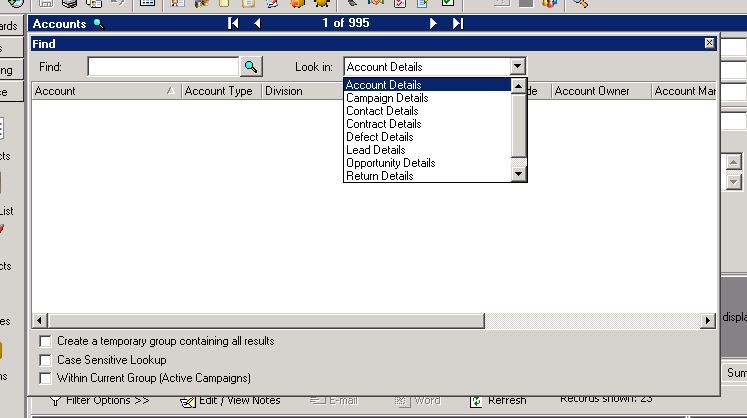Go to first account record
The image size is (747, 418).
(233, 23)
